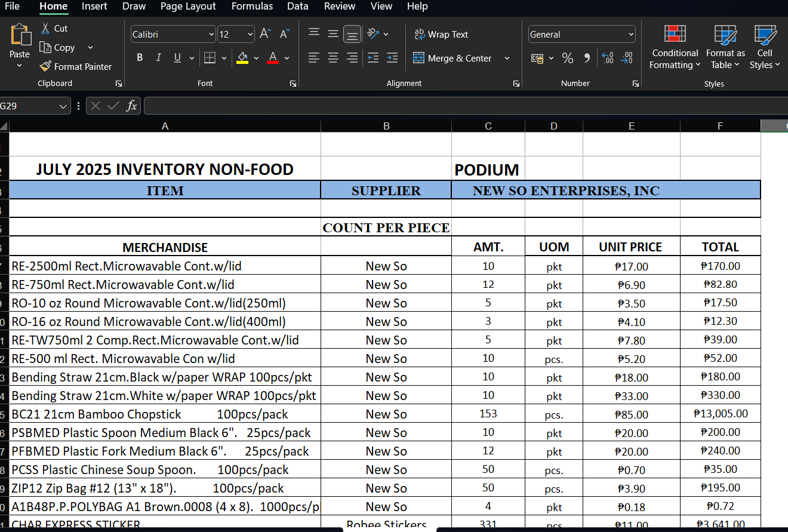Toggle Middle Align for the cell
Screen dimensions: 788x532
tap(333, 34)
